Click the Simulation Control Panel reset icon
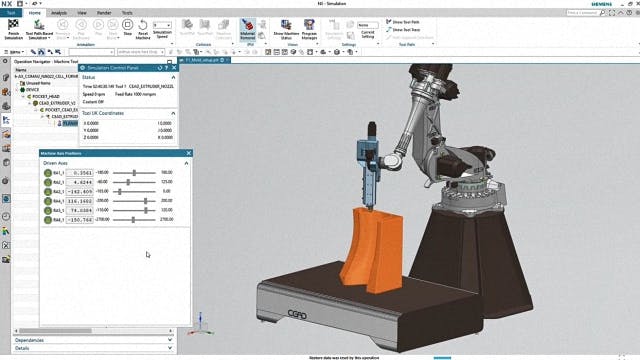640x360 pixels. pos(160,68)
